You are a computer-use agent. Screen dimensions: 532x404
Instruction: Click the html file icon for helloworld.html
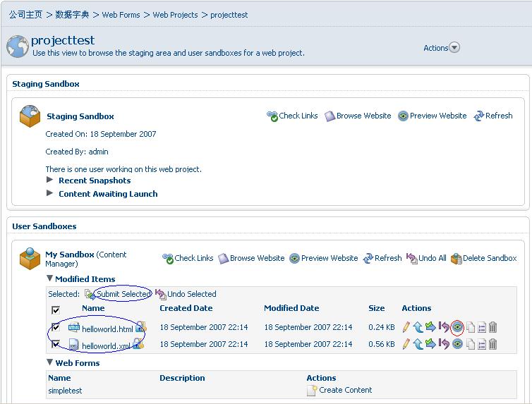pos(74,327)
